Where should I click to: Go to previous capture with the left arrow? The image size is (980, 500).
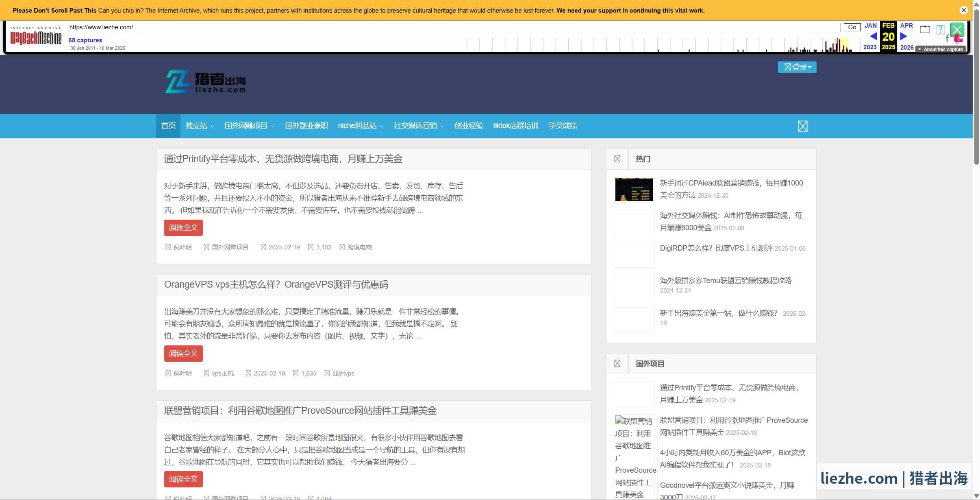(x=873, y=36)
